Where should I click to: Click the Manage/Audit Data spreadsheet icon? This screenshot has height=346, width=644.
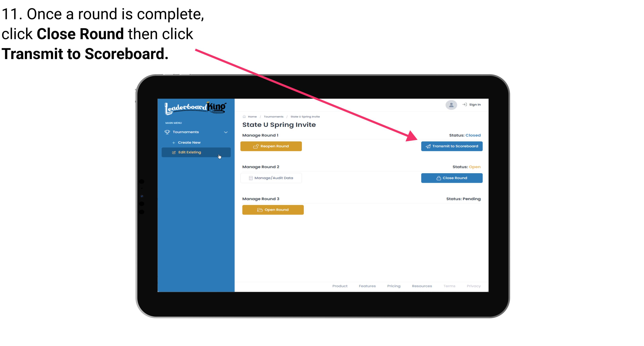(x=250, y=178)
